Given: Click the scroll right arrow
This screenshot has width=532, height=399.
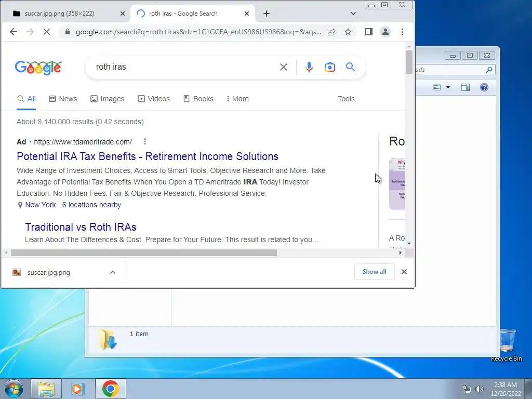Looking at the screenshot, I should click(x=401, y=253).
